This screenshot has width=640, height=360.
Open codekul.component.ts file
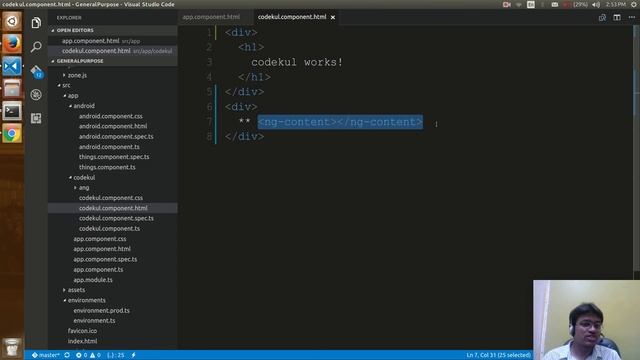[109, 229]
